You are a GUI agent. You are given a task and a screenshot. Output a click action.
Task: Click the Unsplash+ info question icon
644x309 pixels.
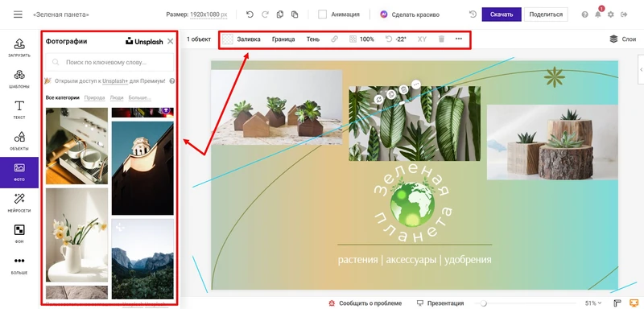pyautogui.click(x=172, y=81)
